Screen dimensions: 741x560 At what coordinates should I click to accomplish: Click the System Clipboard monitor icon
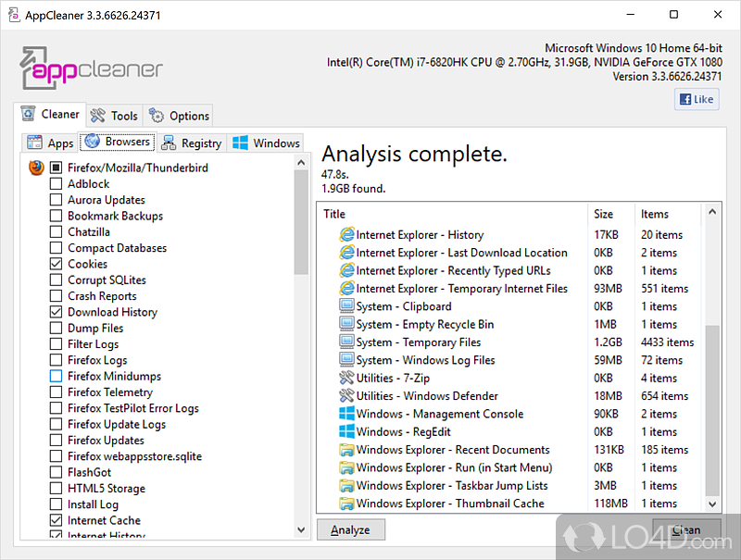point(347,306)
